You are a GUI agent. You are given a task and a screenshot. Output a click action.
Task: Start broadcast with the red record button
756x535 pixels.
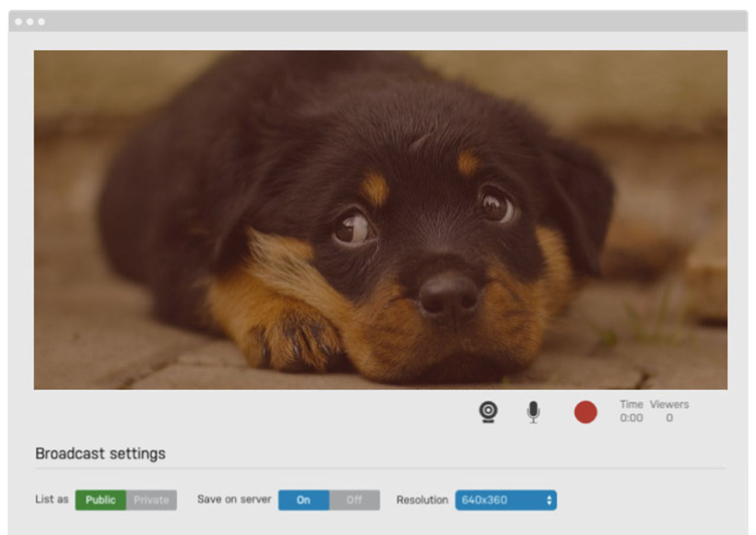[x=585, y=412]
